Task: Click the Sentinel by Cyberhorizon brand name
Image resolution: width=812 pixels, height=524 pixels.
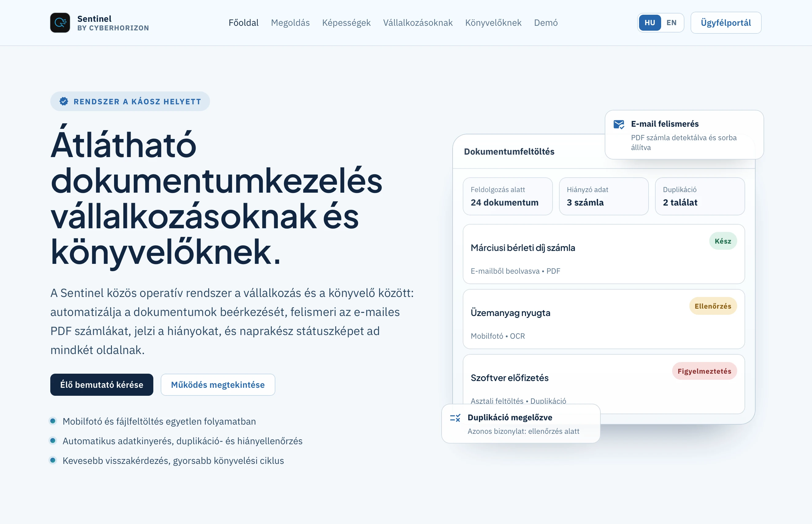Action: pos(113,23)
